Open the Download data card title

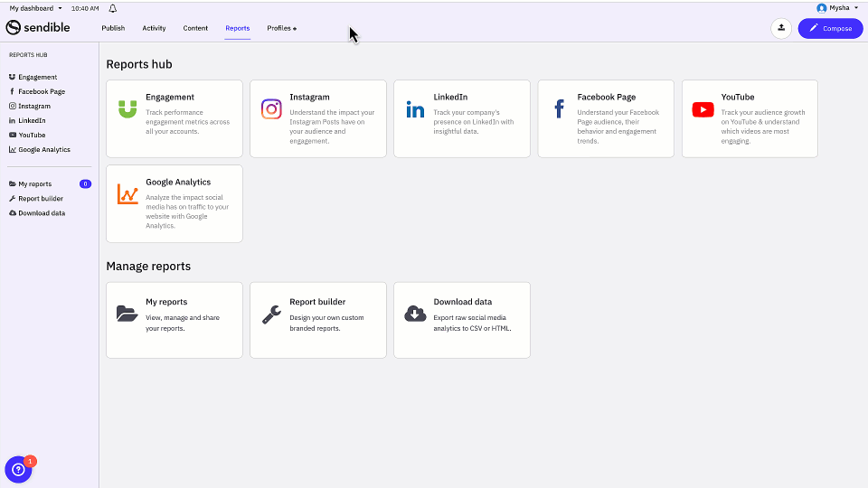point(463,302)
